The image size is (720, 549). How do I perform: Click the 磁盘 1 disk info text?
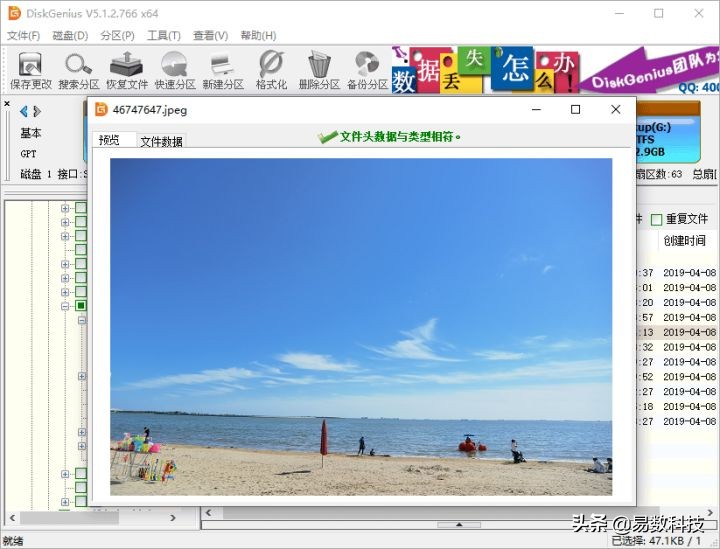[x=36, y=174]
